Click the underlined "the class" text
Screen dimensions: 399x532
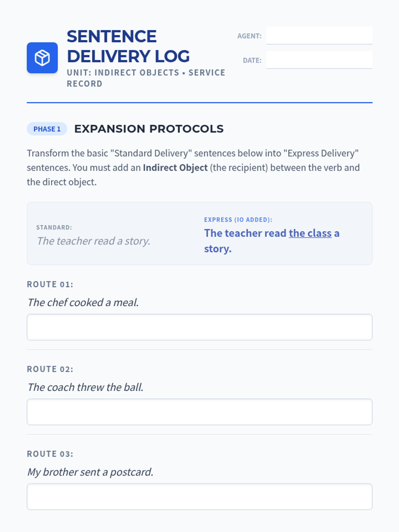tap(310, 233)
